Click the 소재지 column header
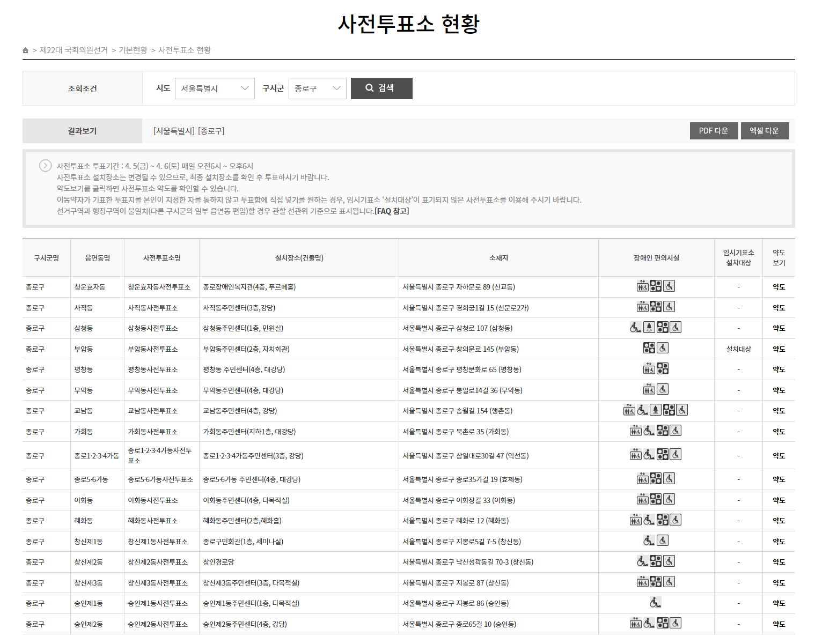The width and height of the screenshot is (815, 644). (498, 258)
